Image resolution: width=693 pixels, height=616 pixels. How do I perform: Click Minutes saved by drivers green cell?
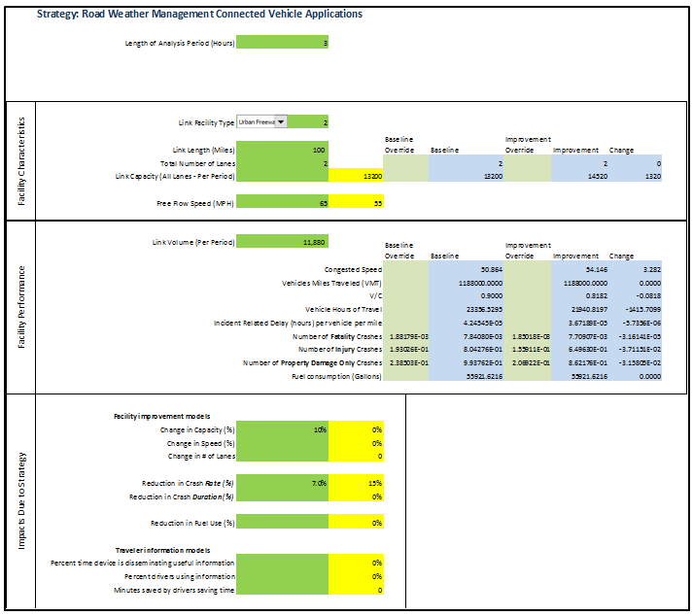(282, 589)
